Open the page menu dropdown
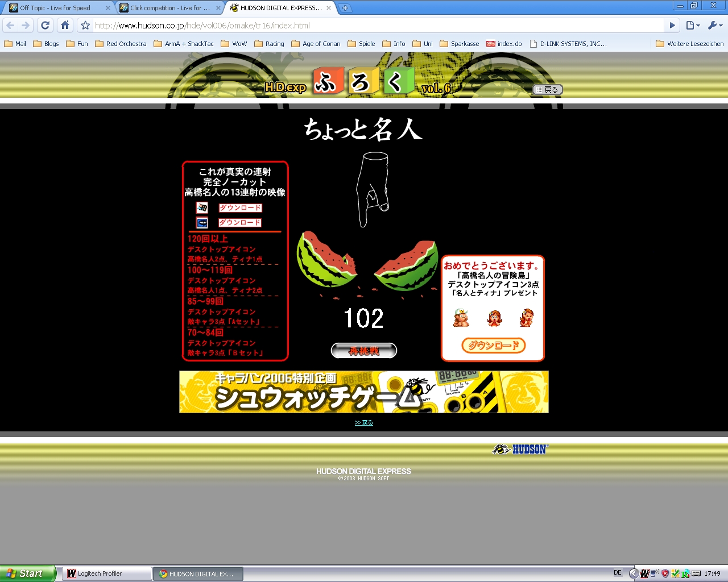 pos(693,25)
